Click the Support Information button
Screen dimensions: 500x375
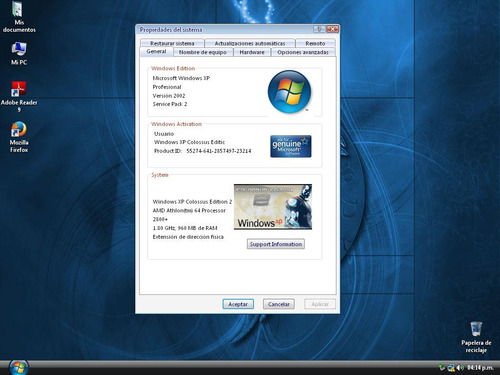[276, 244]
